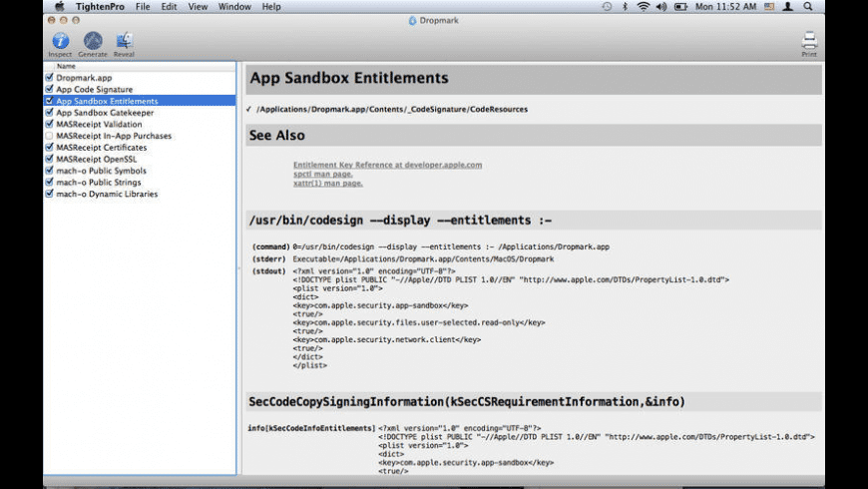Screen dimensions: 868x489
Task: Click the volume icon in menu bar
Action: click(x=662, y=6)
